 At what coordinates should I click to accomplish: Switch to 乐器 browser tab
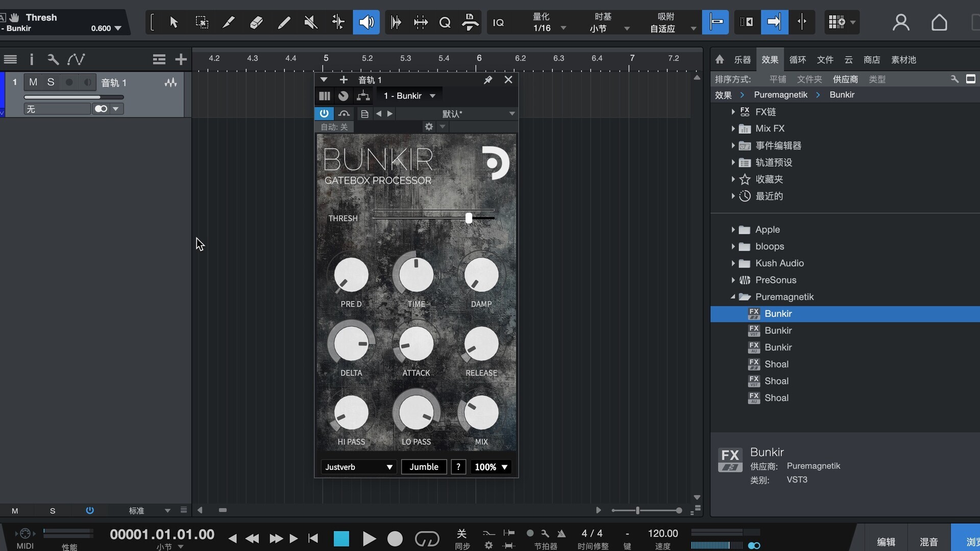coord(742,60)
